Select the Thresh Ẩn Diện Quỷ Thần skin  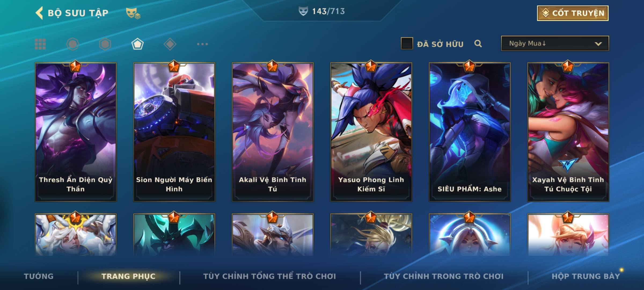pyautogui.click(x=76, y=132)
